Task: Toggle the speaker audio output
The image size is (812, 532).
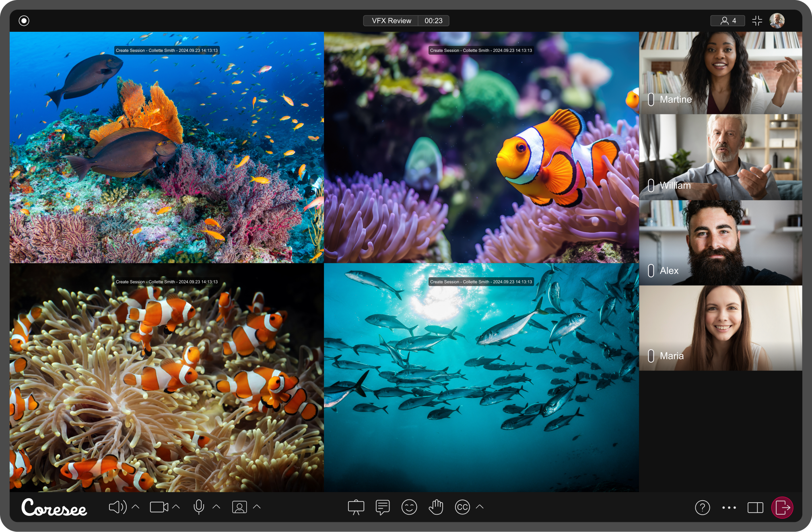Action: pyautogui.click(x=117, y=507)
